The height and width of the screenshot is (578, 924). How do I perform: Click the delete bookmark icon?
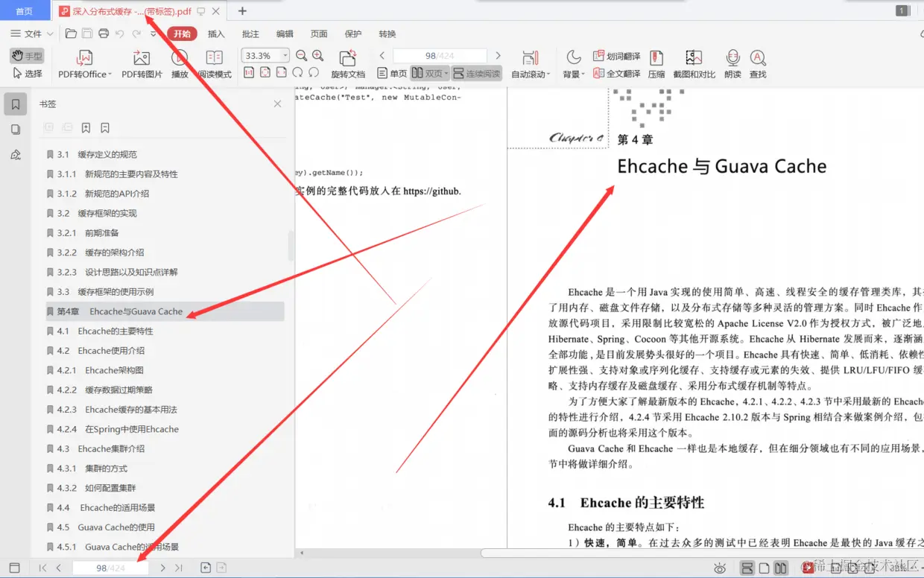pyautogui.click(x=105, y=128)
